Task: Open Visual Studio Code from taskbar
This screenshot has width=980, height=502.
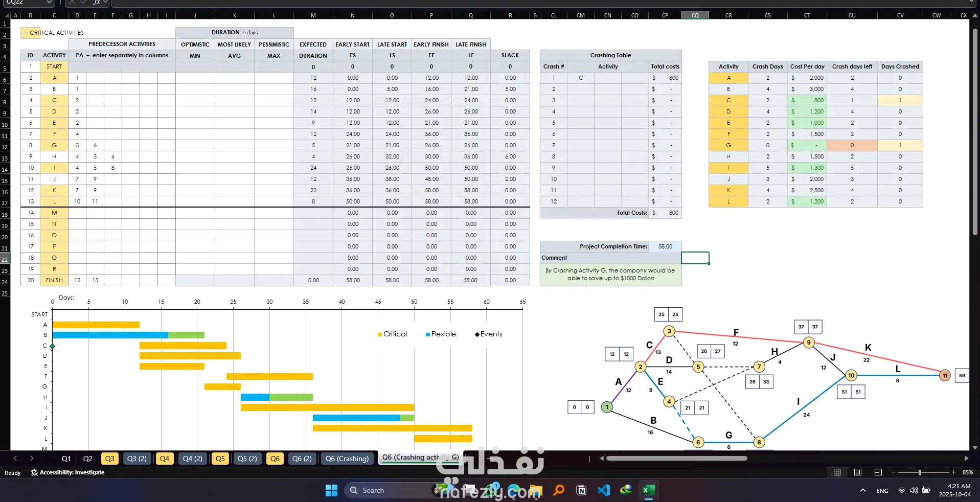Action: tap(604, 490)
